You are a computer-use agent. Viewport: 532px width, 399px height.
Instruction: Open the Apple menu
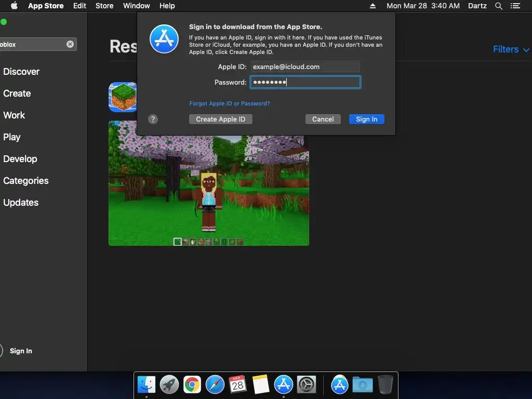point(14,6)
